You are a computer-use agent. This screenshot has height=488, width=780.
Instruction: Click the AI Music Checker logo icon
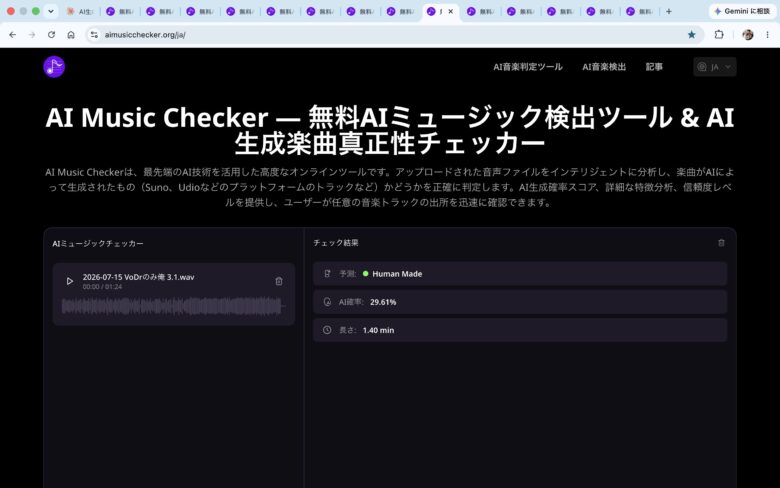(x=54, y=67)
